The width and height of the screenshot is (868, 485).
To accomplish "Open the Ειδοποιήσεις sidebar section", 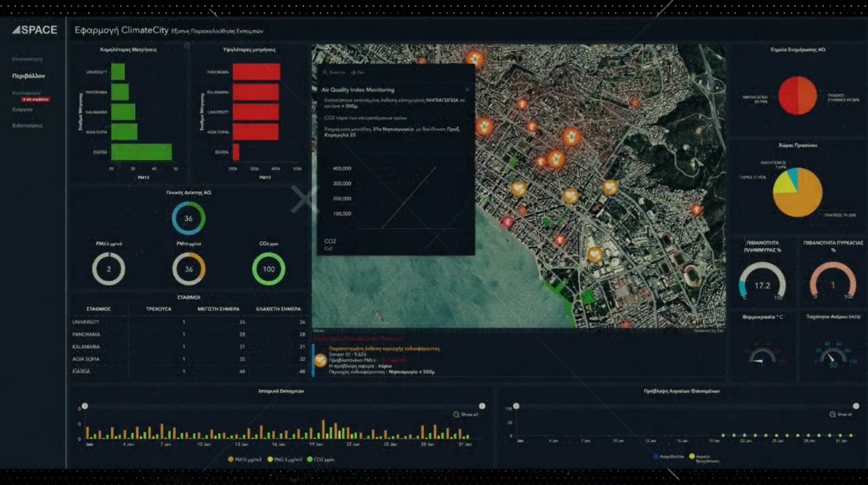I will click(x=27, y=125).
